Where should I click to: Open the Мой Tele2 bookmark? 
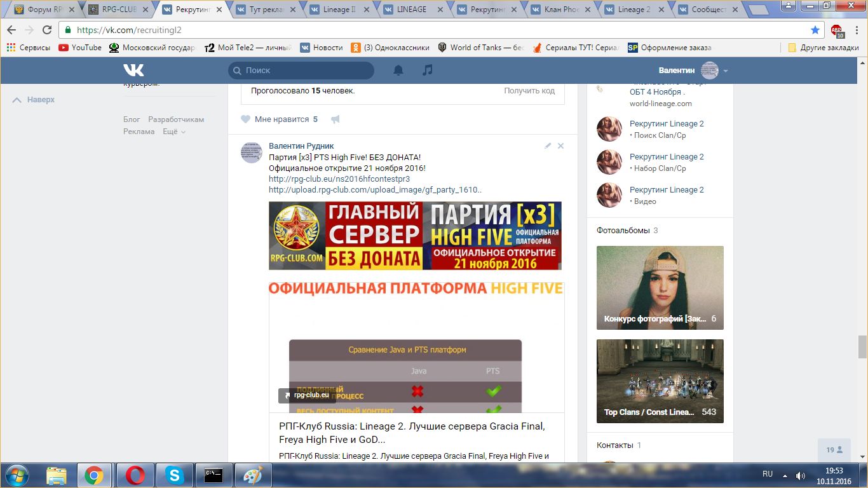point(248,48)
